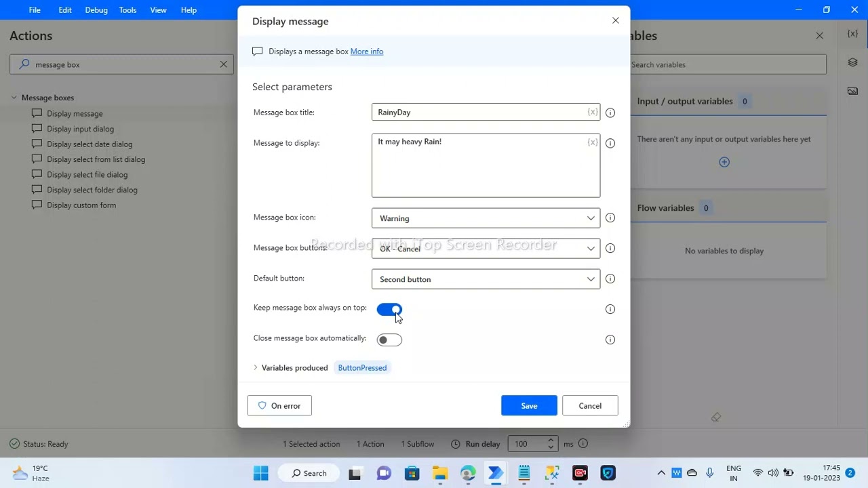The width and height of the screenshot is (868, 488).
Task: Add a new input/output variable
Action: point(724,162)
